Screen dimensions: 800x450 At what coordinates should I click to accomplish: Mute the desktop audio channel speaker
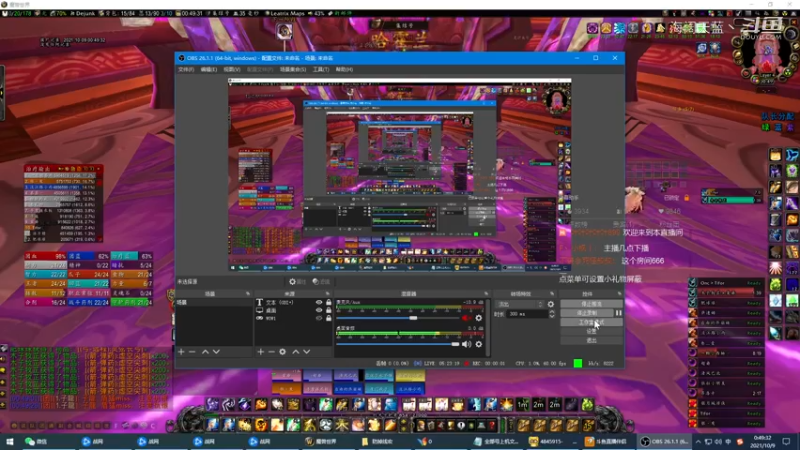[x=466, y=344]
